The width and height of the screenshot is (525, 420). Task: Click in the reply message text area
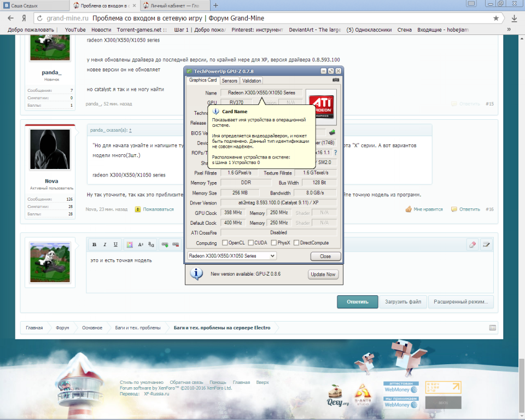pos(290,273)
